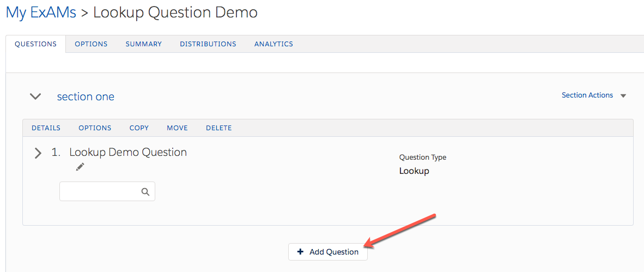644x272 pixels.
Task: Select the Lookup Demo Question title text
Action: 128,153
